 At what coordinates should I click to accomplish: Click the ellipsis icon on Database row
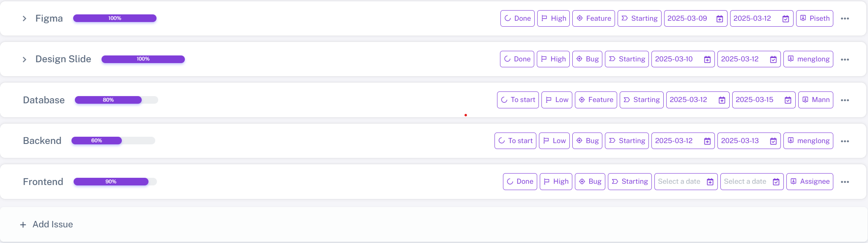tap(845, 100)
